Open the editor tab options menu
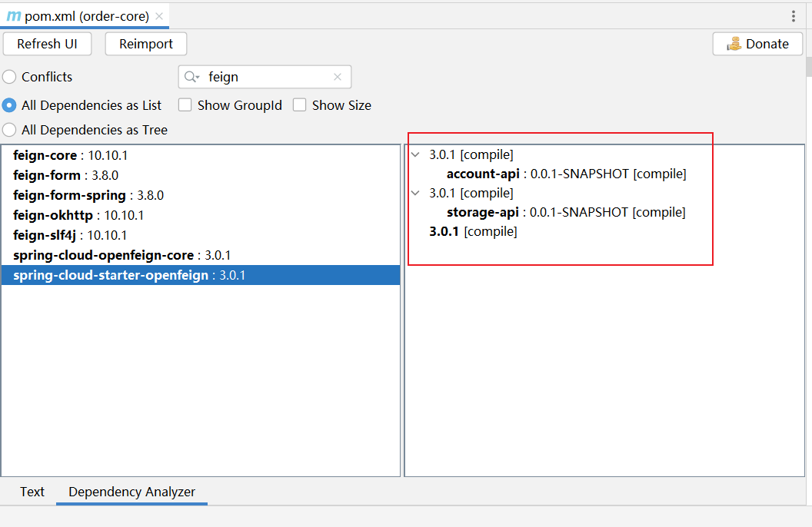Viewport: 812px width, 527px height. click(793, 16)
